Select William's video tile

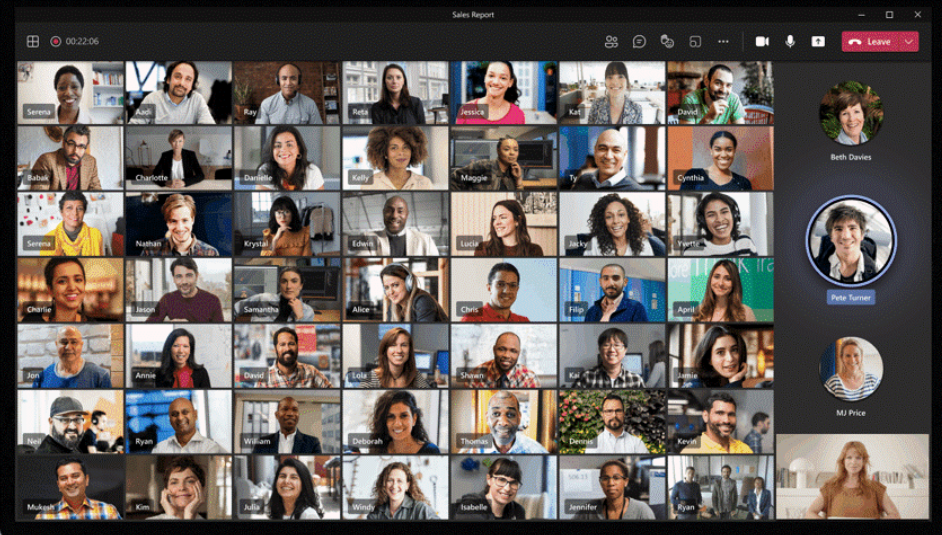[x=287, y=422]
